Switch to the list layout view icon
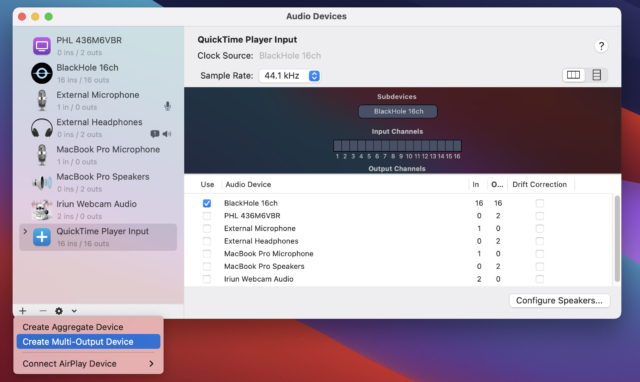 click(596, 75)
